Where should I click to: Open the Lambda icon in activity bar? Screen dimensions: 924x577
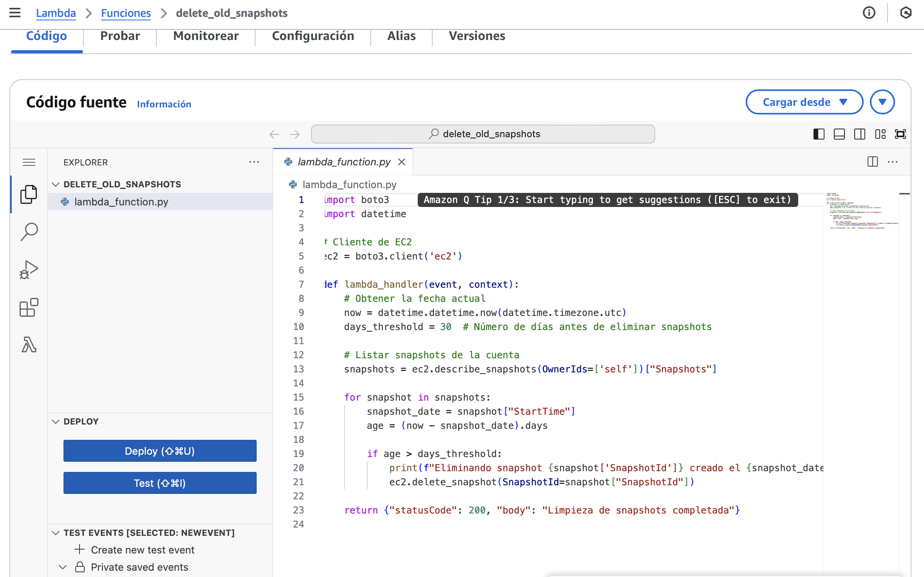pos(29,345)
